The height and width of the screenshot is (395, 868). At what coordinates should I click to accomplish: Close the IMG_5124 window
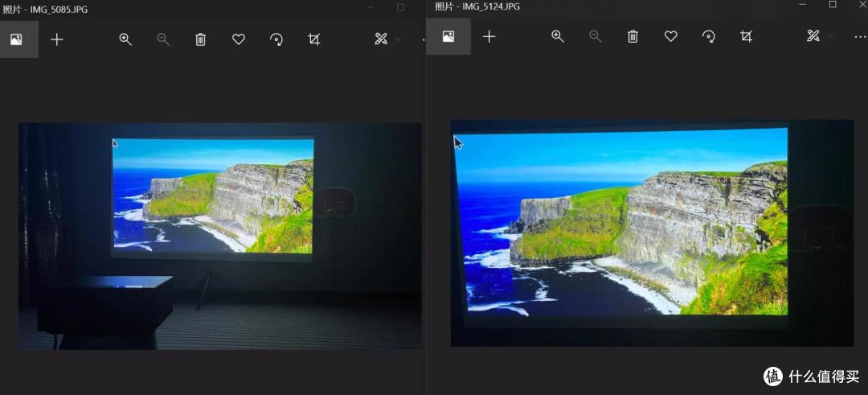pyautogui.click(x=862, y=5)
